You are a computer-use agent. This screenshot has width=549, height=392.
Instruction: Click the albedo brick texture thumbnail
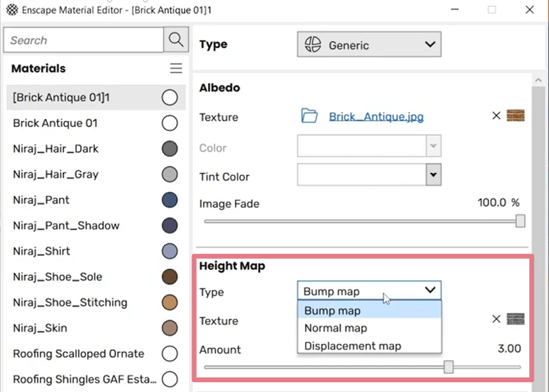coord(516,115)
